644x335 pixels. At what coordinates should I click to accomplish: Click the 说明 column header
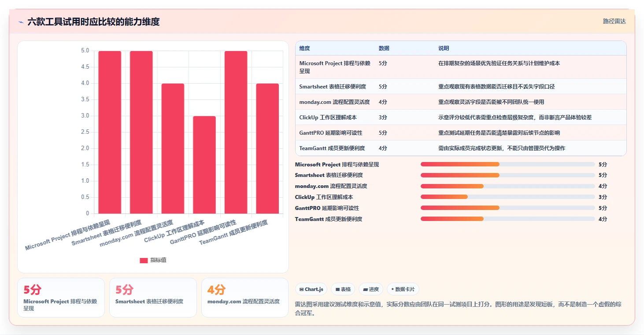coord(444,48)
